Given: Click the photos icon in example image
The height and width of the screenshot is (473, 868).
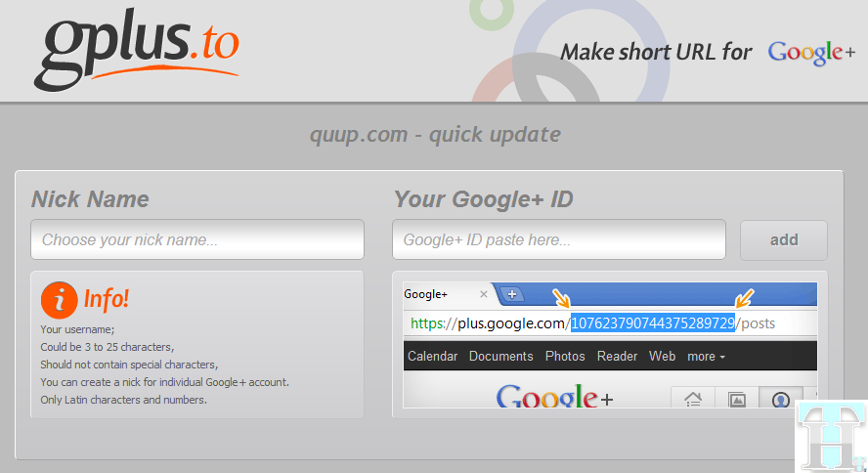Looking at the screenshot, I should tap(737, 399).
